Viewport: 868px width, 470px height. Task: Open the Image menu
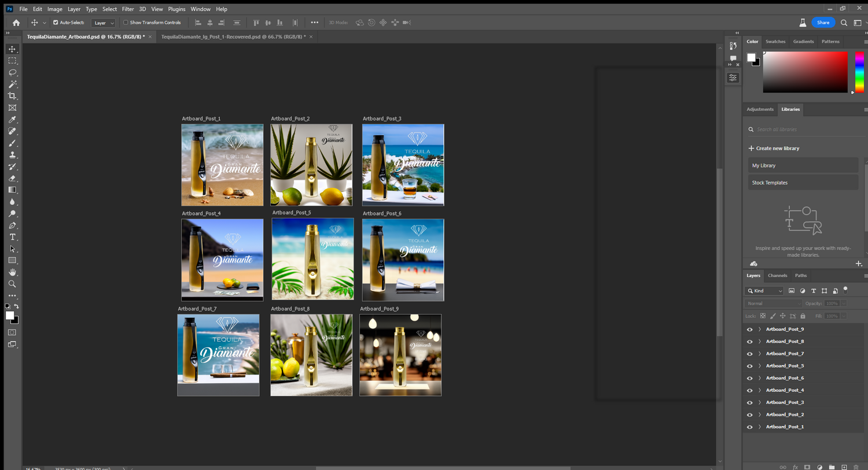[55, 9]
